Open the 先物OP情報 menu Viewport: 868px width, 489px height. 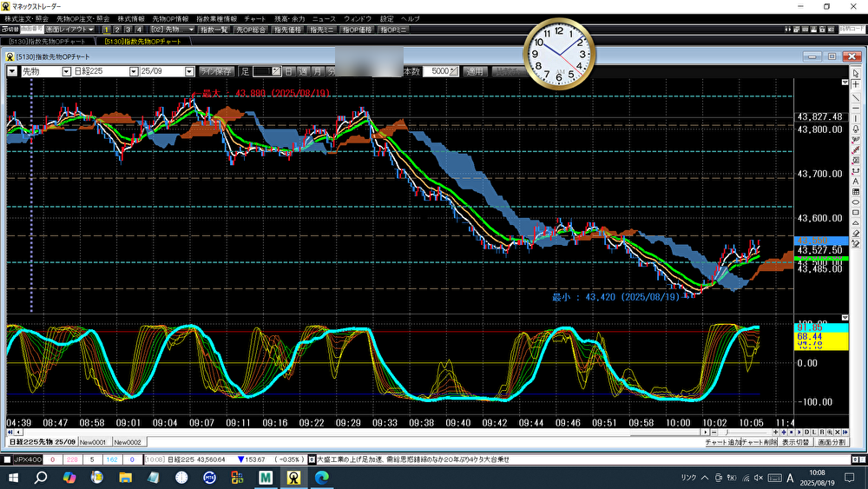pos(170,19)
